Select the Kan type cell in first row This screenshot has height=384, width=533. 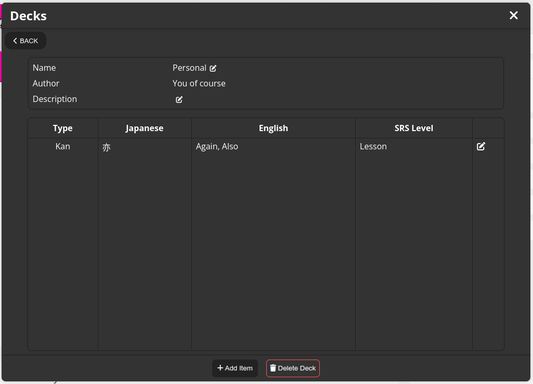(63, 146)
